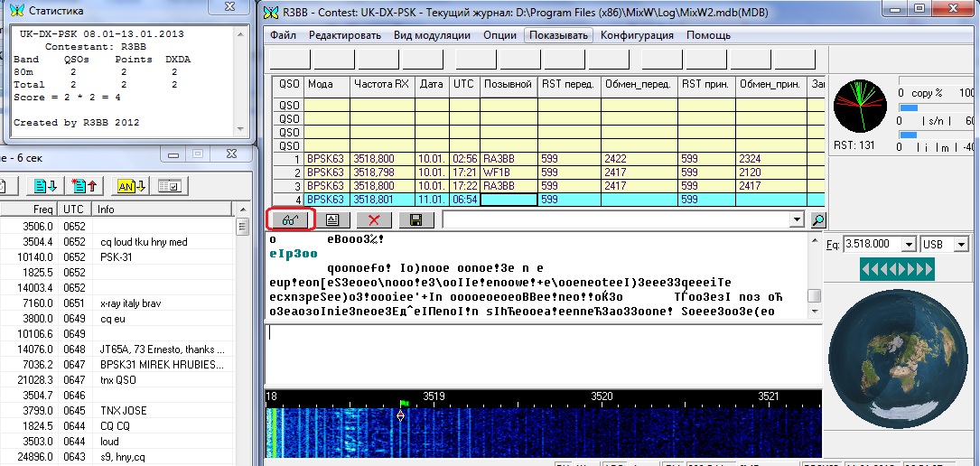Open the Конфигурация menu

click(637, 35)
